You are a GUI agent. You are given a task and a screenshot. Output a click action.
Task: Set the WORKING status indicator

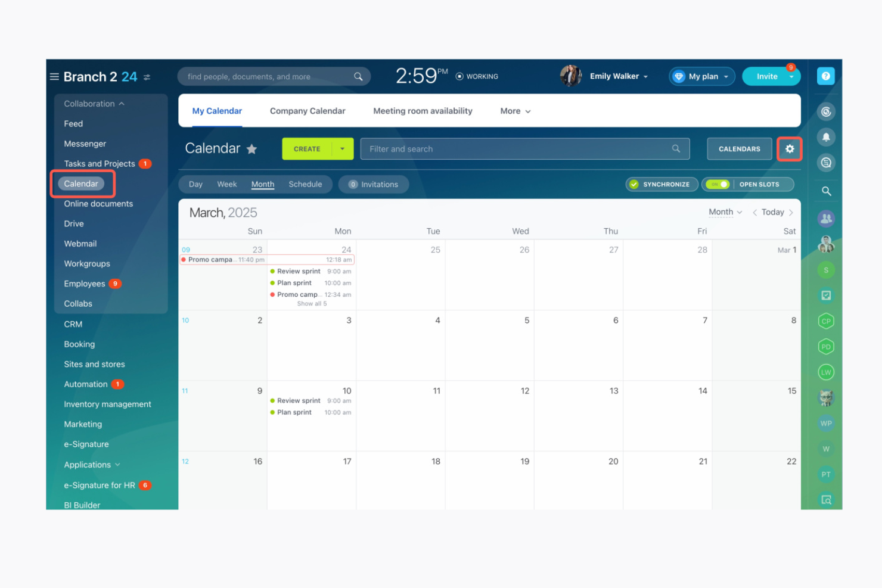click(x=477, y=77)
